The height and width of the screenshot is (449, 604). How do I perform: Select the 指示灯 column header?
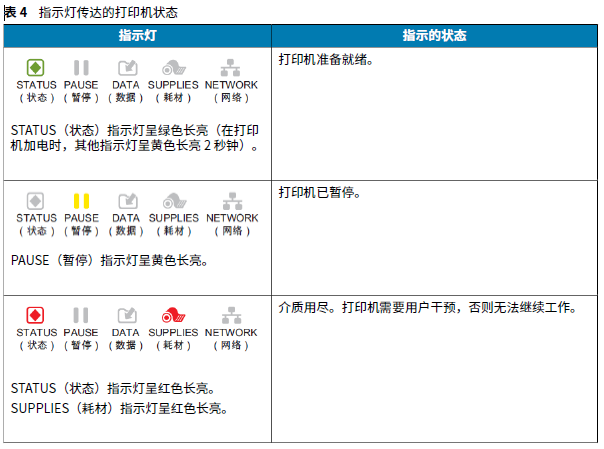tap(138, 36)
